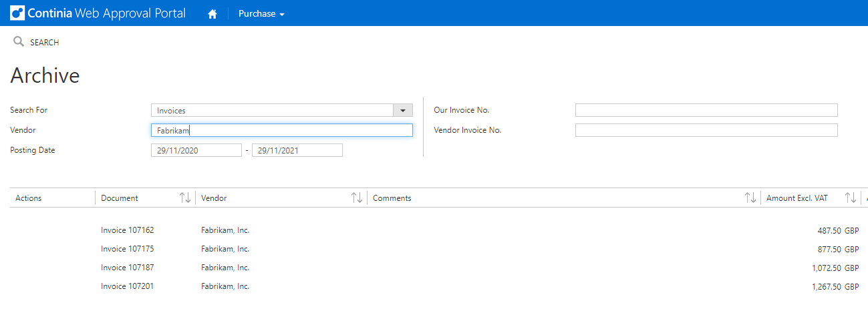Select the Invoices combo box
868x335 pixels.
[271, 111]
